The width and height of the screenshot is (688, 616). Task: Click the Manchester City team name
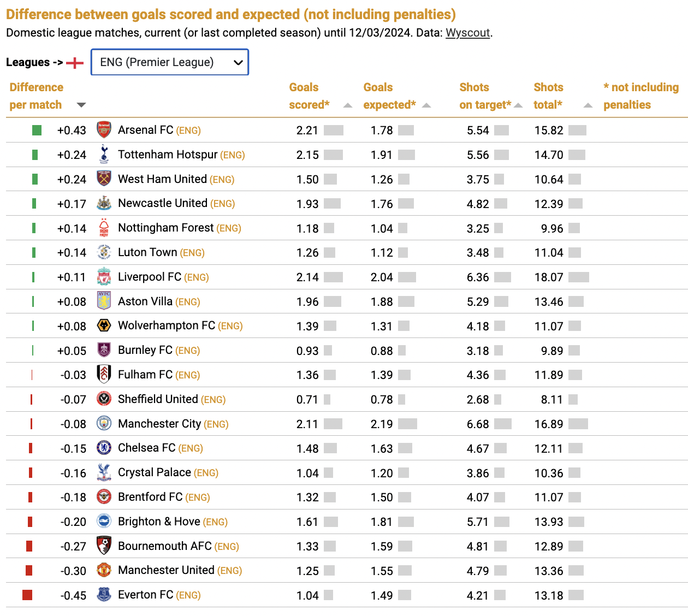[159, 424]
